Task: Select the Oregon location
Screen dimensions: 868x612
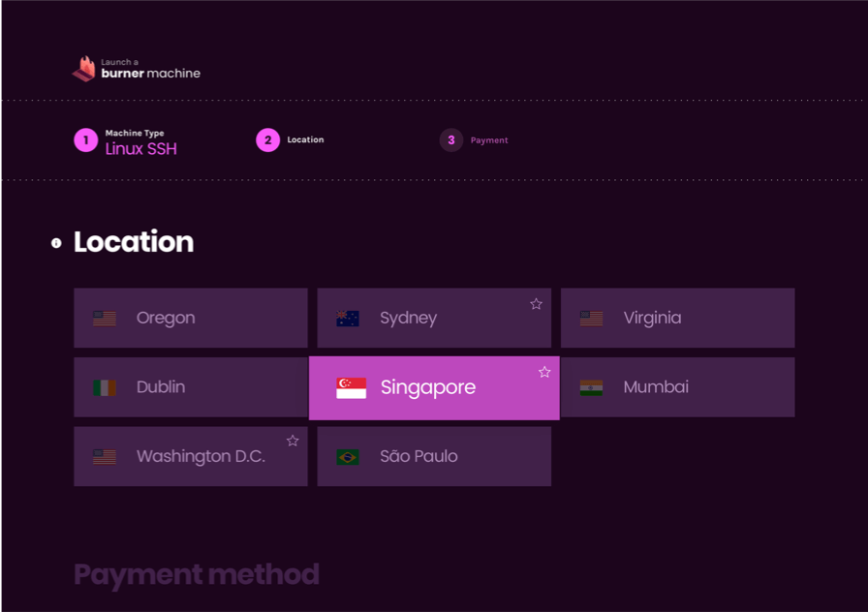Action: coord(191,318)
